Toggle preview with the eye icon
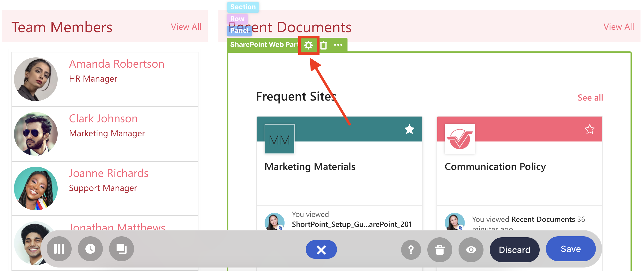 [471, 250]
